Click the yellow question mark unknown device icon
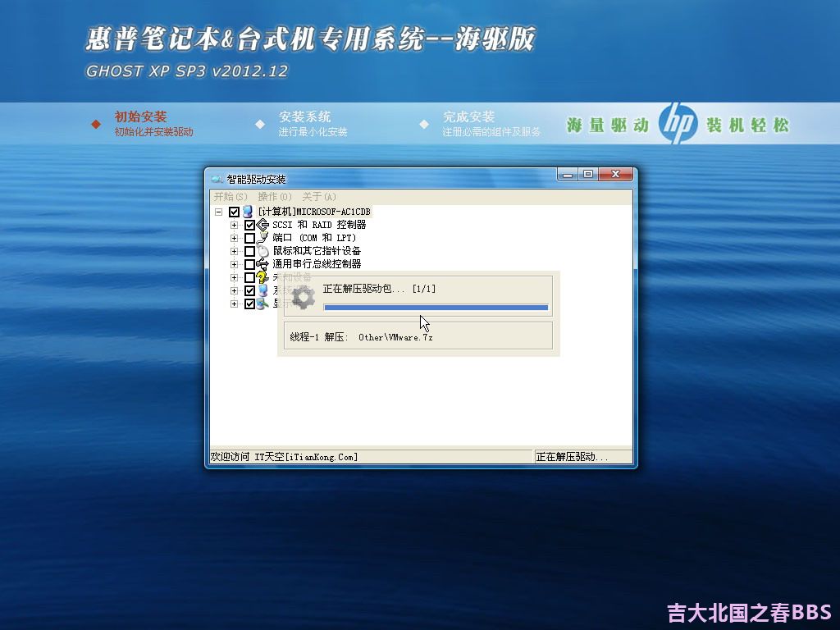The height and width of the screenshot is (630, 840). point(262,277)
